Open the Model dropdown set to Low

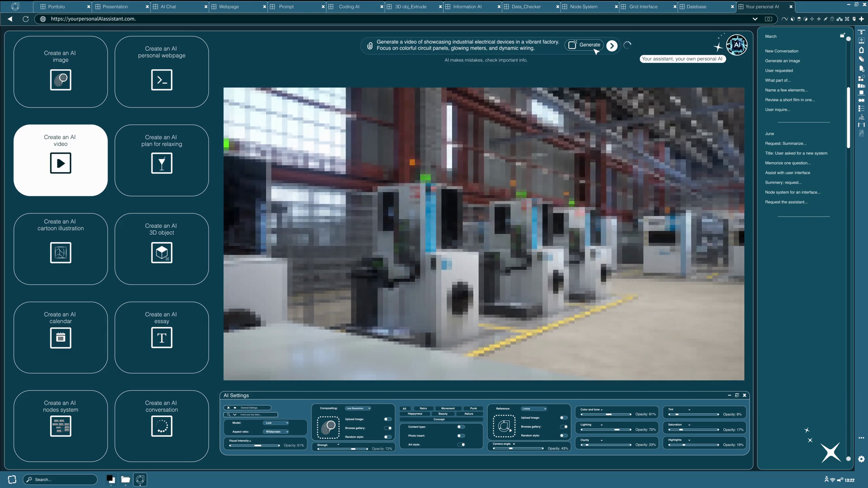tap(276, 423)
